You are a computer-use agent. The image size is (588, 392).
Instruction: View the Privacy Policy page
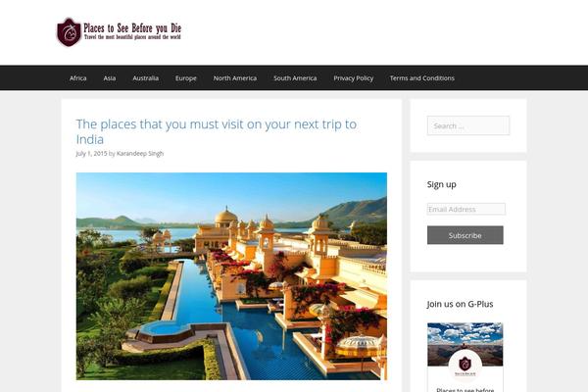[353, 78]
